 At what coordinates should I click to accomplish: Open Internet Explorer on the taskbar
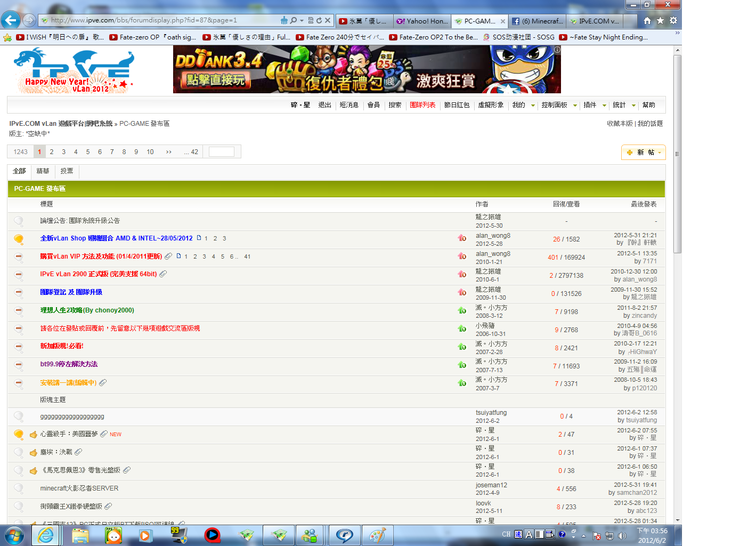point(46,535)
